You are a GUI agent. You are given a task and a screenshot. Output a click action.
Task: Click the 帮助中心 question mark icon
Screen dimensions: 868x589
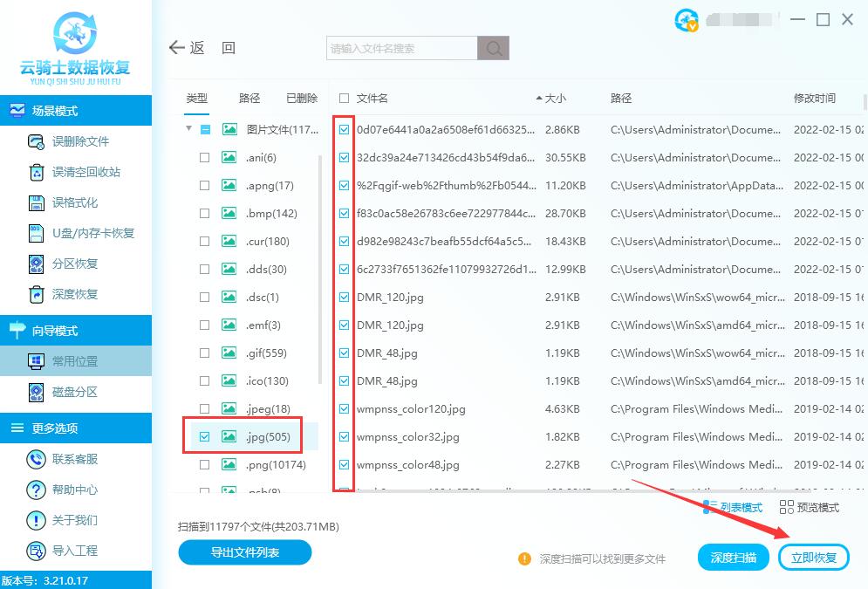click(x=36, y=490)
